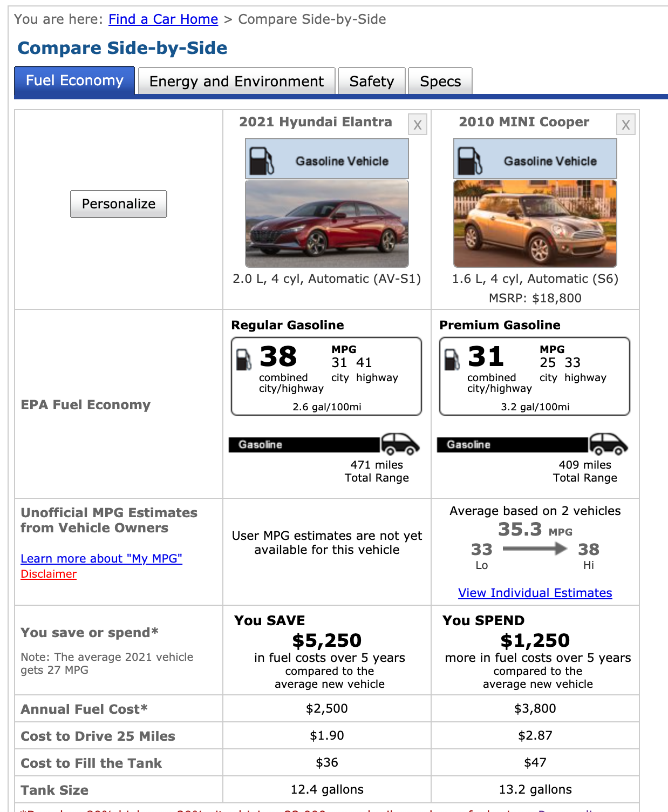Click the $36 fill cost cell
Image resolution: width=668 pixels, height=812 pixels.
coord(327,762)
